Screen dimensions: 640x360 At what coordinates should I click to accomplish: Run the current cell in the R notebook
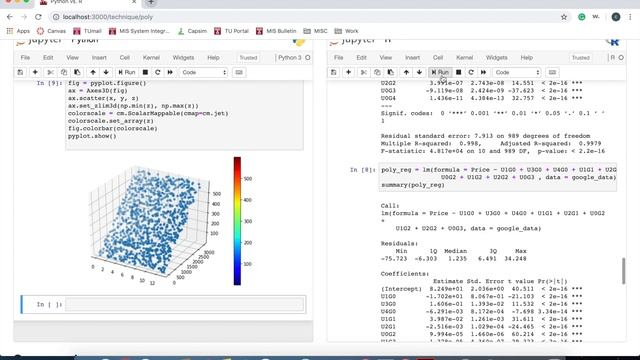coord(440,72)
